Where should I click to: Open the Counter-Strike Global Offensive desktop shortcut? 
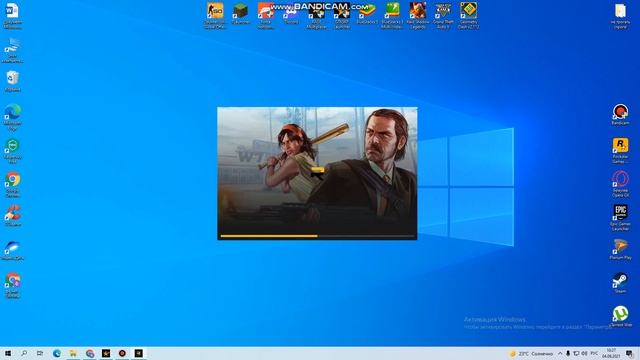click(215, 15)
